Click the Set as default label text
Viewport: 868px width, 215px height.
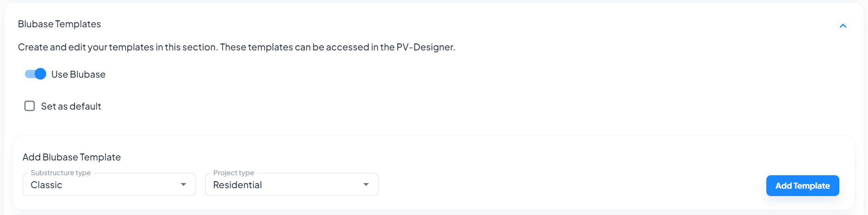(71, 106)
